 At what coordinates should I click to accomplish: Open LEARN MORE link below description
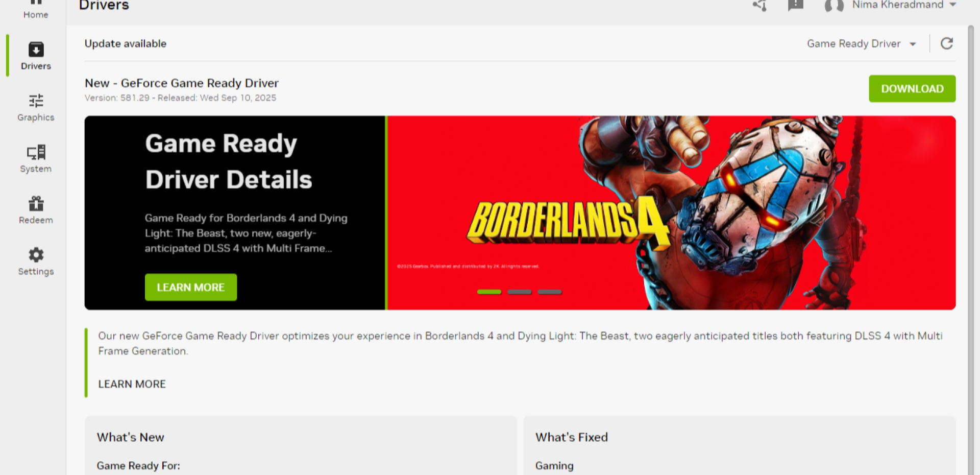(132, 384)
